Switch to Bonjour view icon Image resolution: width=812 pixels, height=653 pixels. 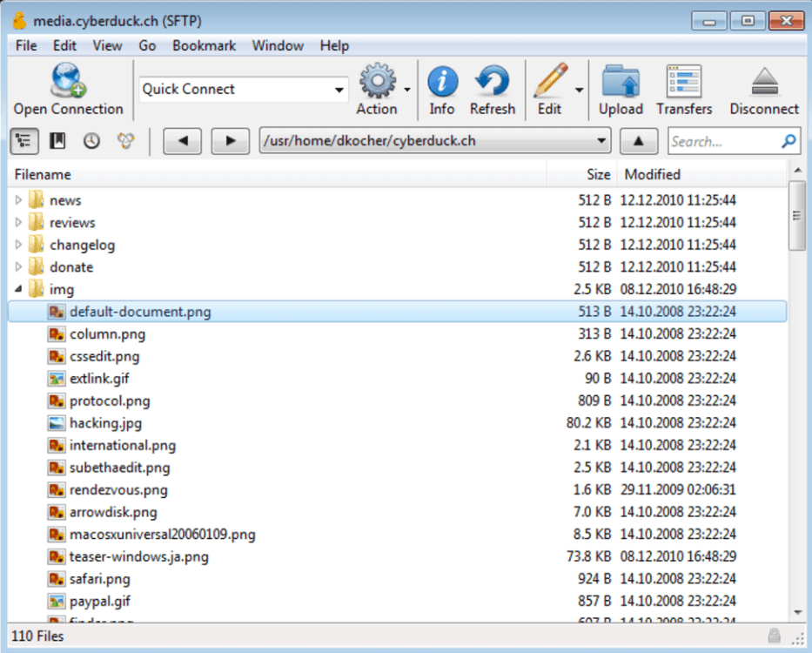point(124,141)
